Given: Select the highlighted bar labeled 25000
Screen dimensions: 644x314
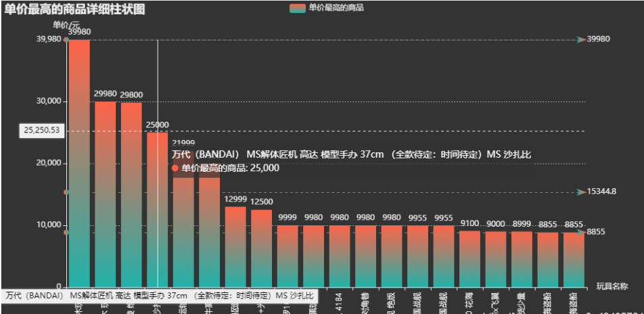Looking at the screenshot, I should [x=158, y=210].
